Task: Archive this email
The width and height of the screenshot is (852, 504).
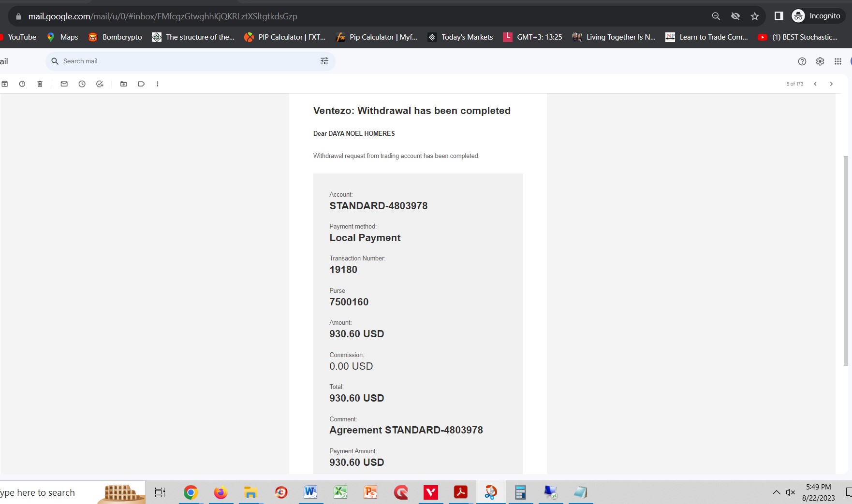Action: (x=5, y=84)
